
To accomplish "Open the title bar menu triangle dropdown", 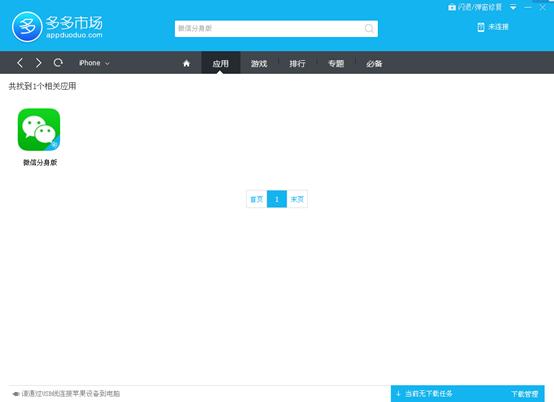I will pos(513,7).
